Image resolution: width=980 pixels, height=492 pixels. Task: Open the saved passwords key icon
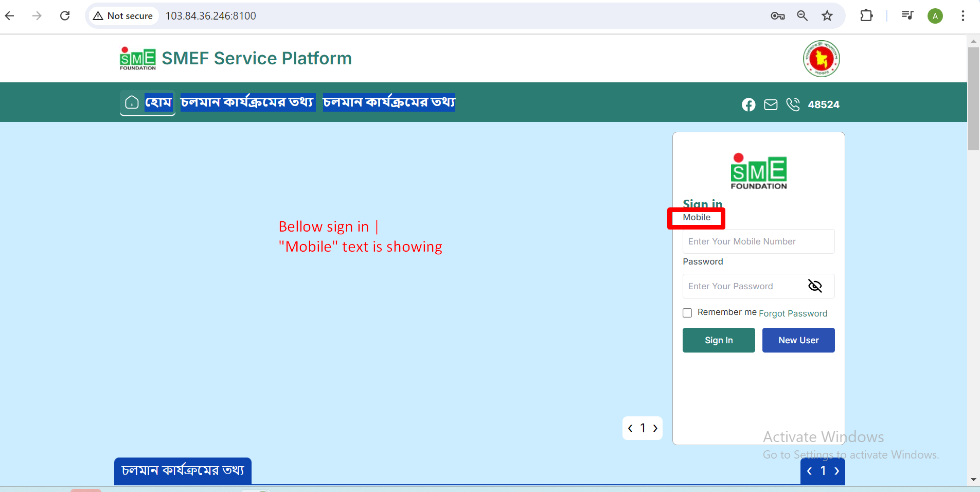777,16
